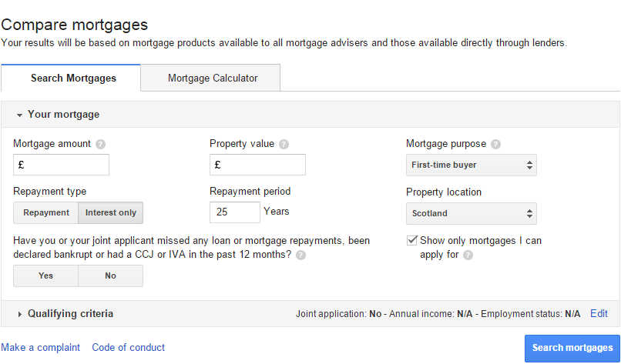The image size is (621, 364).
Task: Switch to the Mortgage Calculator tab
Action: pos(213,78)
